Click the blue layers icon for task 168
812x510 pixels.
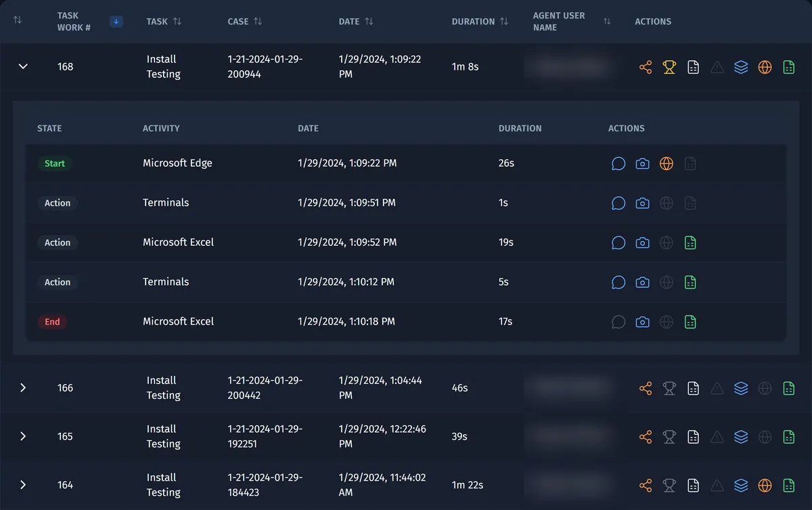(x=741, y=67)
